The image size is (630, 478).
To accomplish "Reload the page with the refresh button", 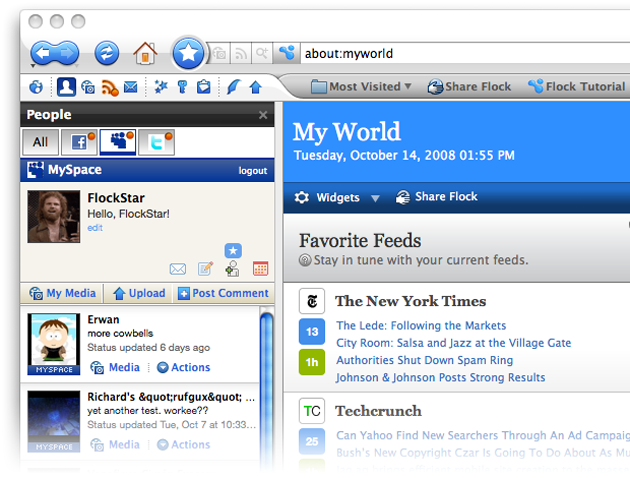I will [x=106, y=53].
